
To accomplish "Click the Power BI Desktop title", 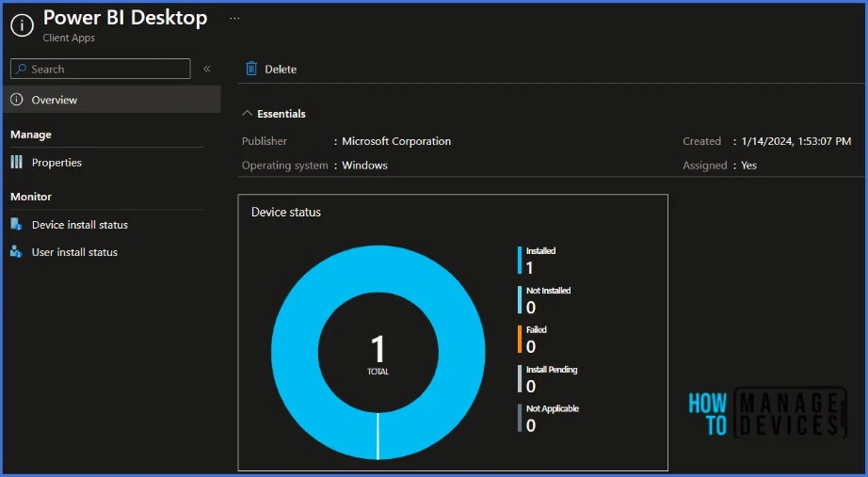I will [125, 18].
